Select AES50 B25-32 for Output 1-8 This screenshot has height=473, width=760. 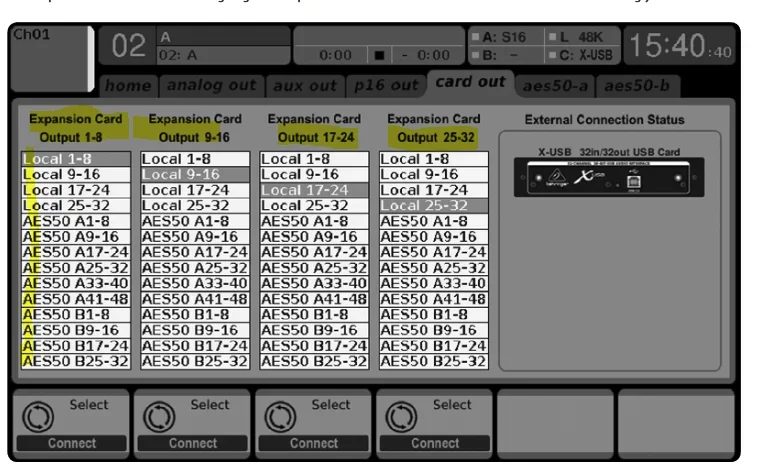[76, 362]
